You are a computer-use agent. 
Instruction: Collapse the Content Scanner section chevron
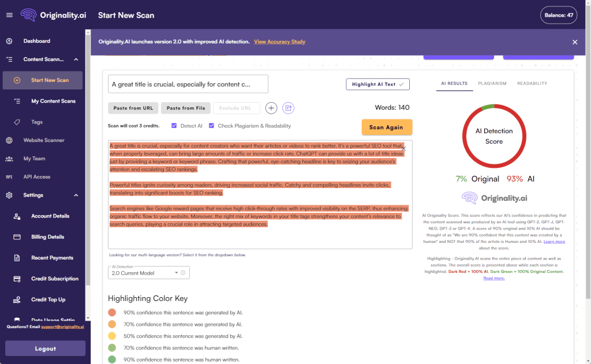(x=76, y=59)
